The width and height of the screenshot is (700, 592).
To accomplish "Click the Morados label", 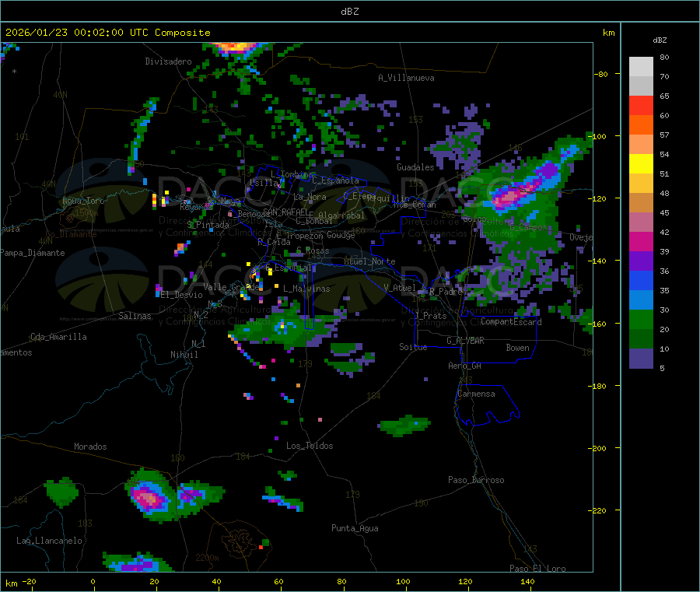I will click(x=90, y=447).
